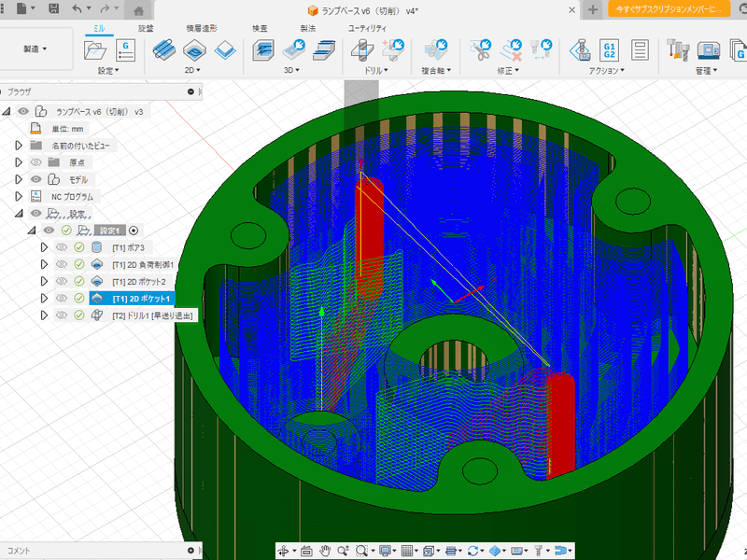747x560 pixels.
Task: Click the save icon in top bar
Action: pyautogui.click(x=53, y=8)
